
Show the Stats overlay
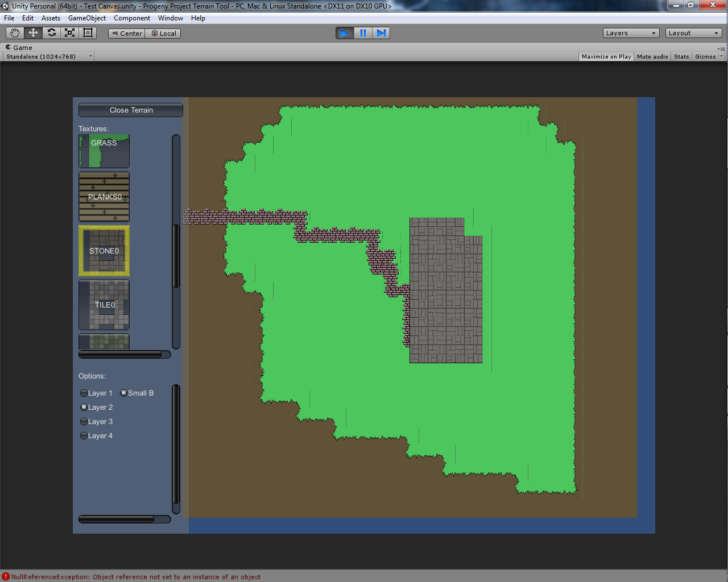pos(681,56)
